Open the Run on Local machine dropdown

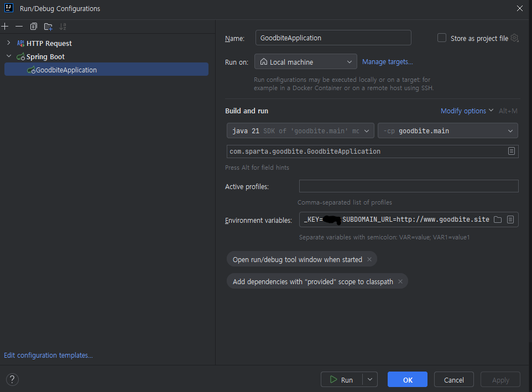pos(305,62)
